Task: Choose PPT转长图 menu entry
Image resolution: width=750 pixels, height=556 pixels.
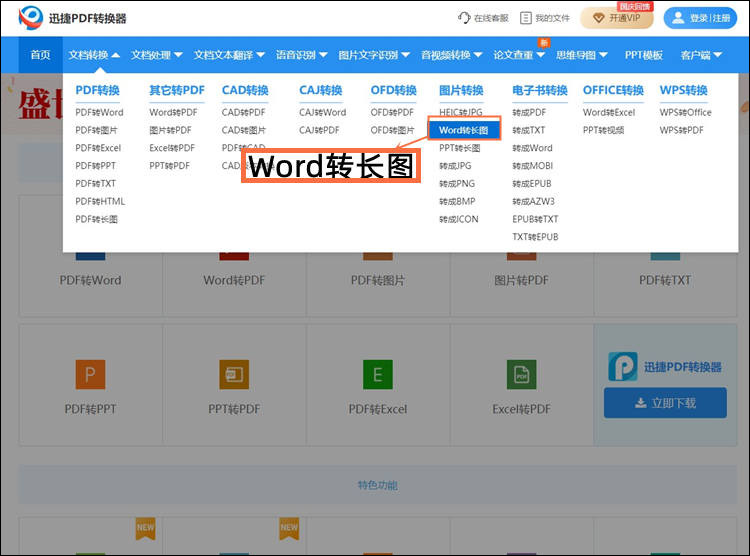Action: 460,148
